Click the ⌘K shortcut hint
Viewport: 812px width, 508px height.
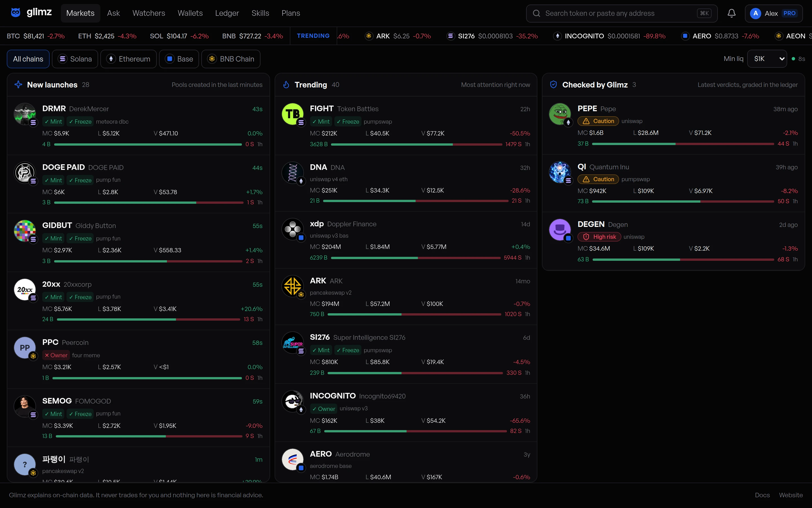pos(704,13)
